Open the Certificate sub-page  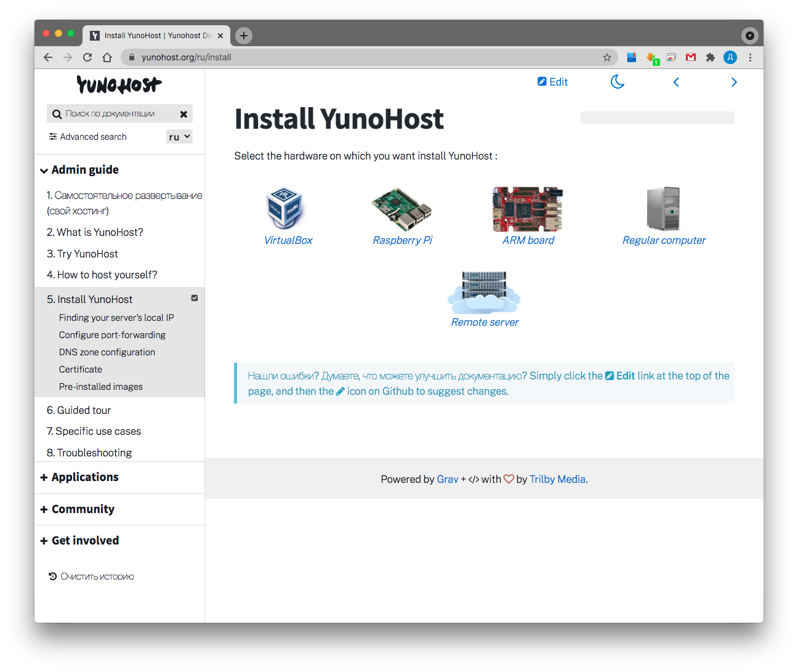[x=81, y=370]
